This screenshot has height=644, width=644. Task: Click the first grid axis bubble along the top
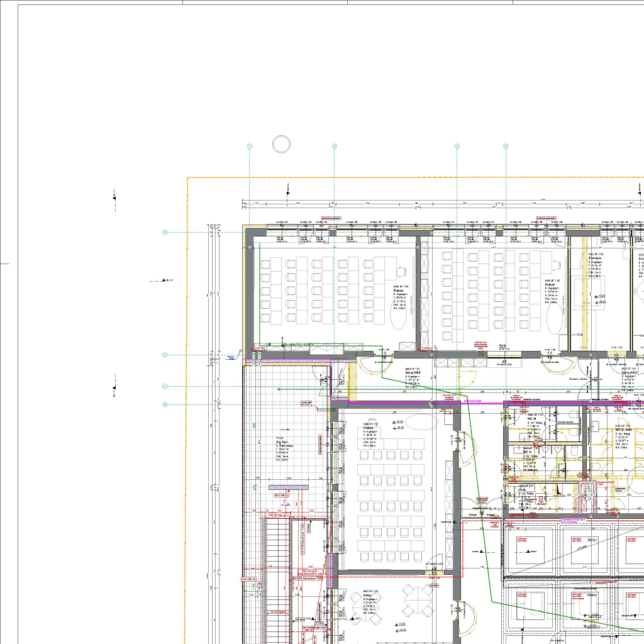tap(250, 146)
